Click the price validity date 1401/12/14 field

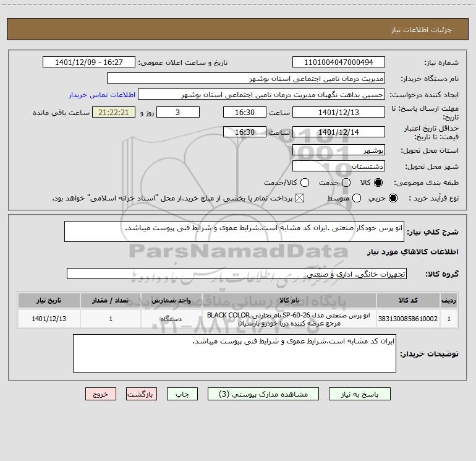point(339,132)
